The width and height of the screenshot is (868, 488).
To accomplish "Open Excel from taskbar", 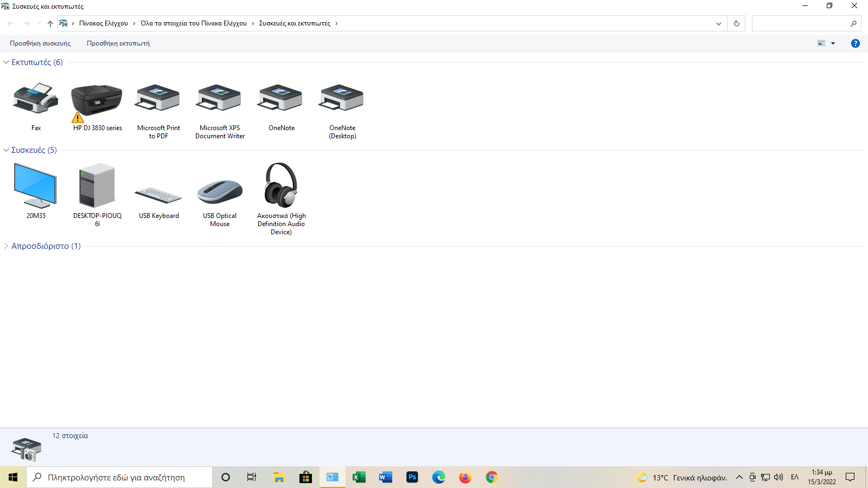I will (x=359, y=477).
